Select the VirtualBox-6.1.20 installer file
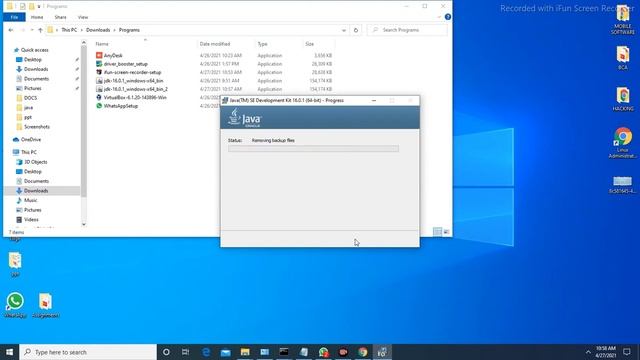 pos(131,97)
